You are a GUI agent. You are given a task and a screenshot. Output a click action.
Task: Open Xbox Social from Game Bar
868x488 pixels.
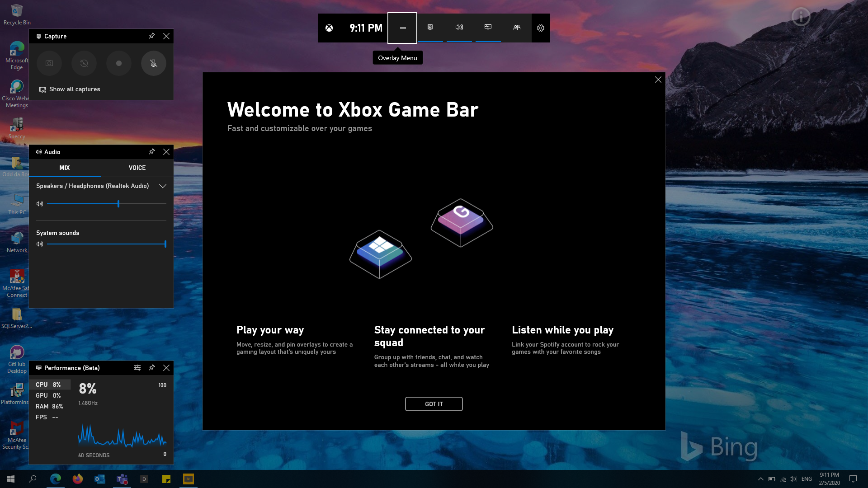click(x=517, y=28)
